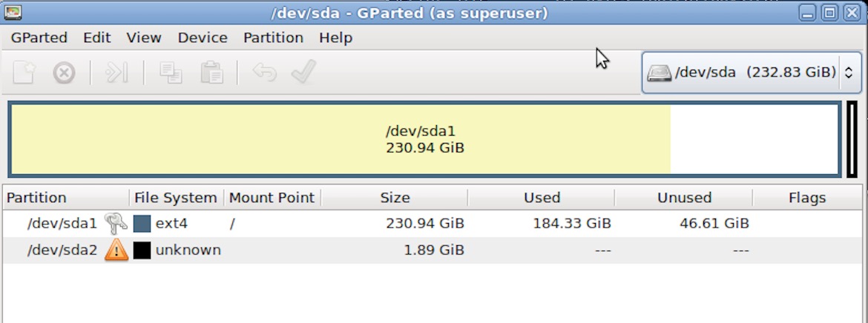Click the warning icon beside /dev/sda2

coord(116,250)
